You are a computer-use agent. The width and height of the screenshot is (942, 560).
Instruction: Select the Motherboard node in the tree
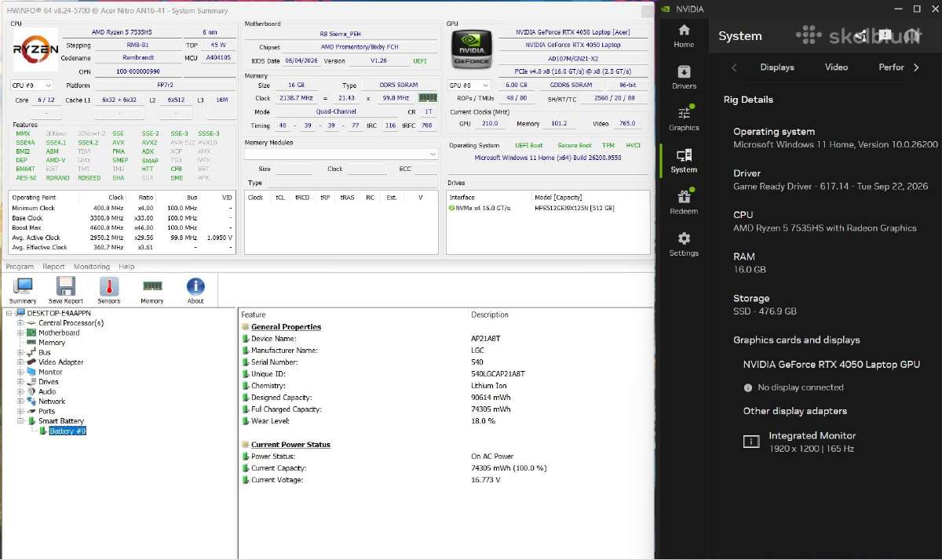coord(59,333)
